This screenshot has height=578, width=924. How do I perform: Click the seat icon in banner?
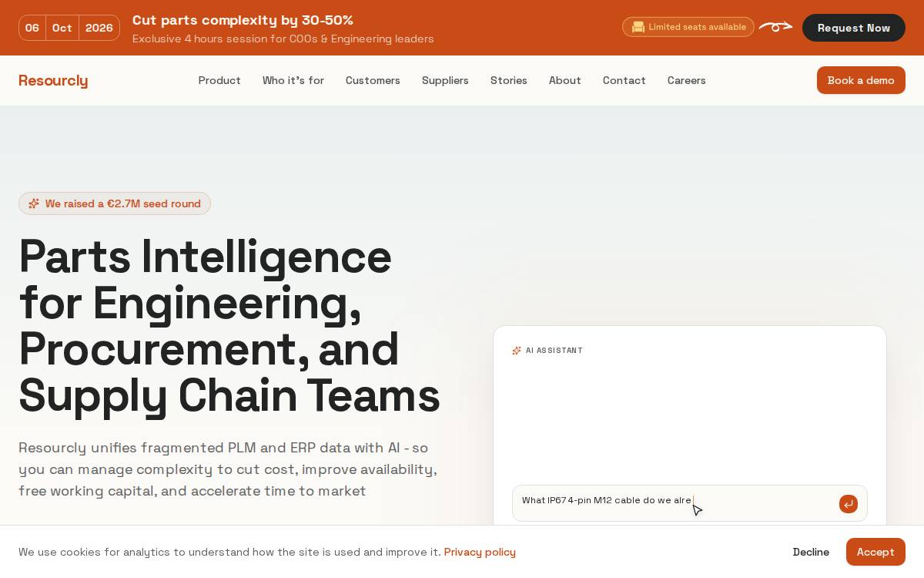(638, 27)
